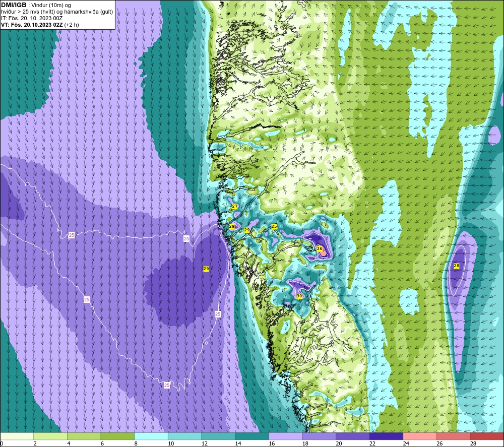Viewport: 504px width, 447px height.
Task: Click the legend scale value 2
Action: click(x=35, y=443)
